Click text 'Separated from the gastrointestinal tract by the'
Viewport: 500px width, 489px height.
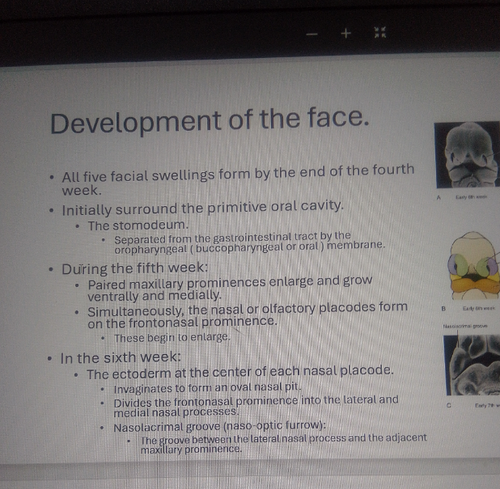[x=232, y=237]
